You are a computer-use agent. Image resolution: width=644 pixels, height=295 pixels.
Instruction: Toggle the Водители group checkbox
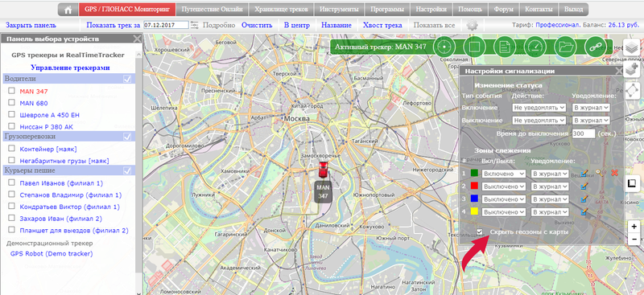pos(127,79)
